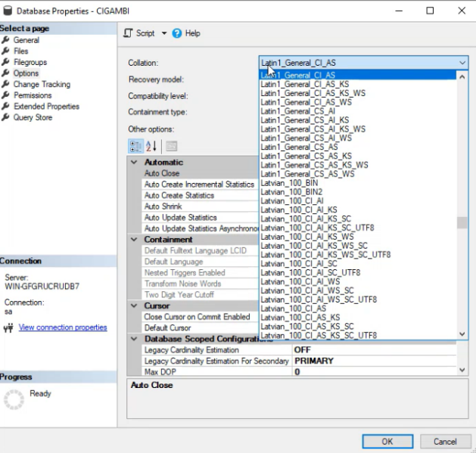The height and width of the screenshot is (453, 476).
Task: Select the Categorized view icon
Action: pyautogui.click(x=135, y=146)
